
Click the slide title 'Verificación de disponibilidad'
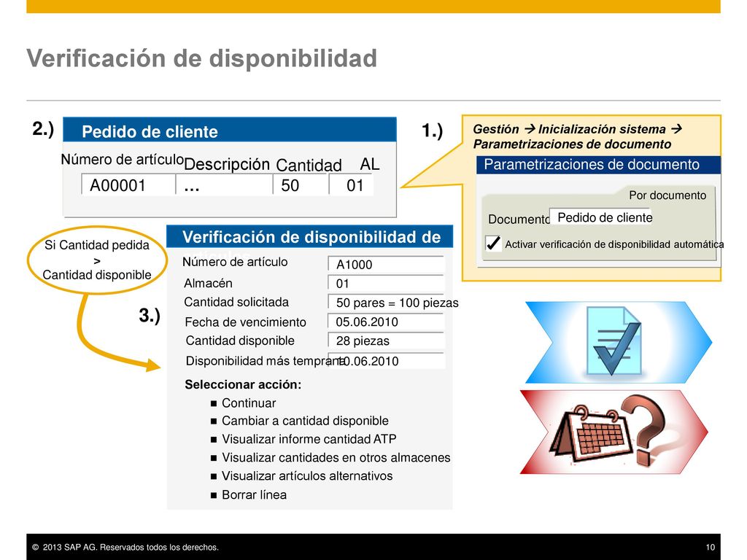coord(202,58)
